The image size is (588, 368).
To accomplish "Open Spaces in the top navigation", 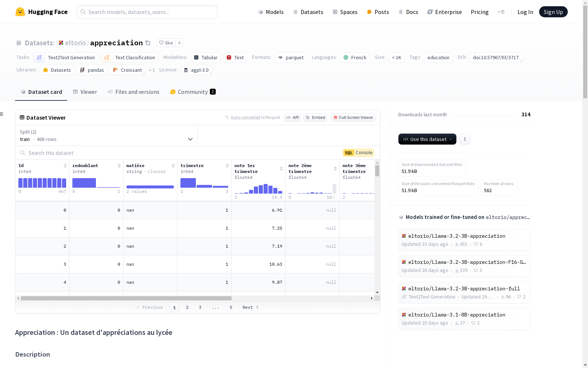I will tap(345, 12).
